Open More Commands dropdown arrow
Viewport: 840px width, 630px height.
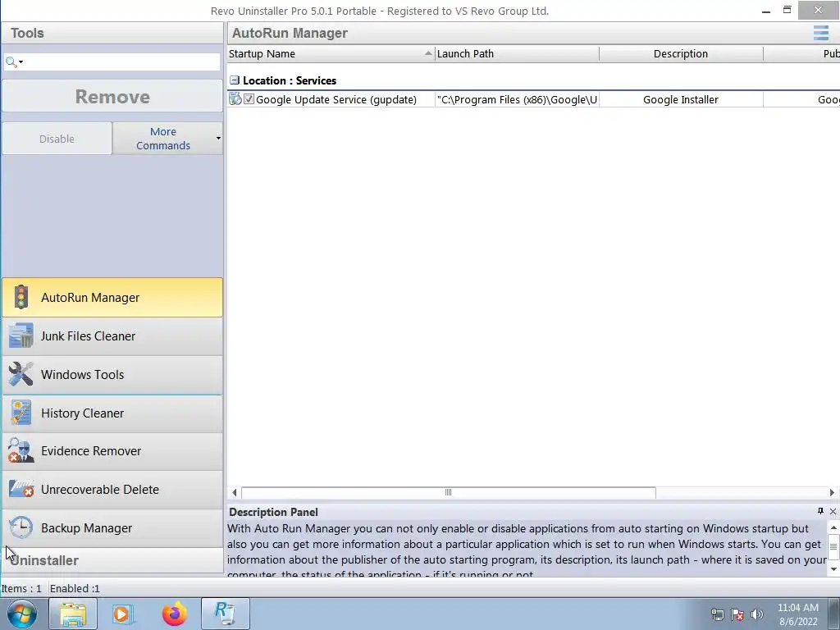pos(218,139)
